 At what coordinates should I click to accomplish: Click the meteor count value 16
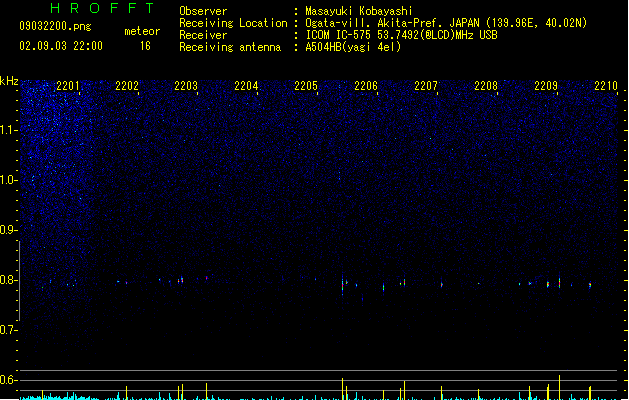[x=145, y=46]
